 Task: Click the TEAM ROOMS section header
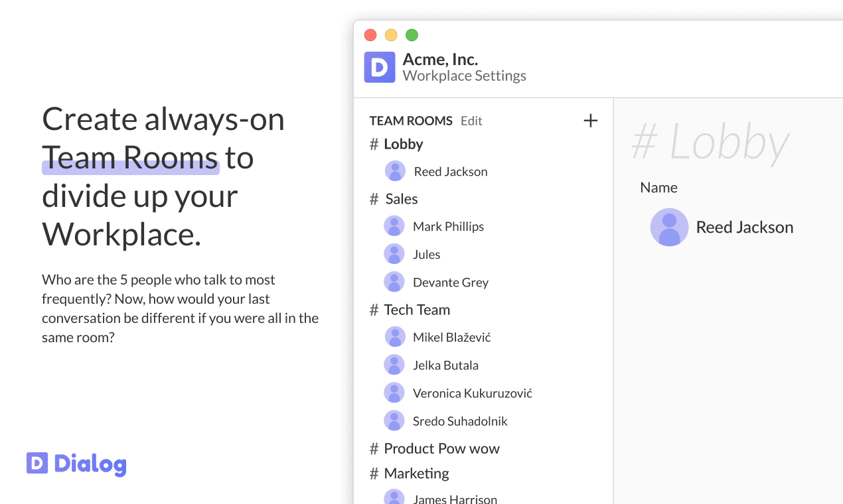pos(411,121)
